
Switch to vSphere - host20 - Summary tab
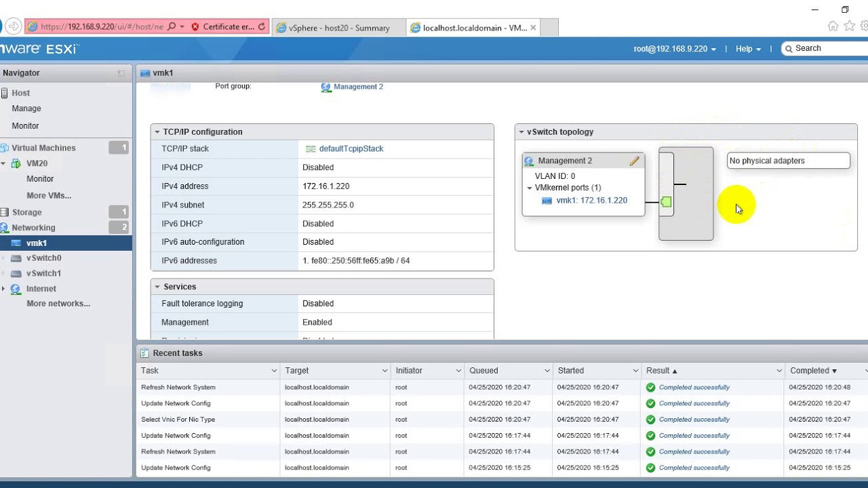pyautogui.click(x=339, y=28)
